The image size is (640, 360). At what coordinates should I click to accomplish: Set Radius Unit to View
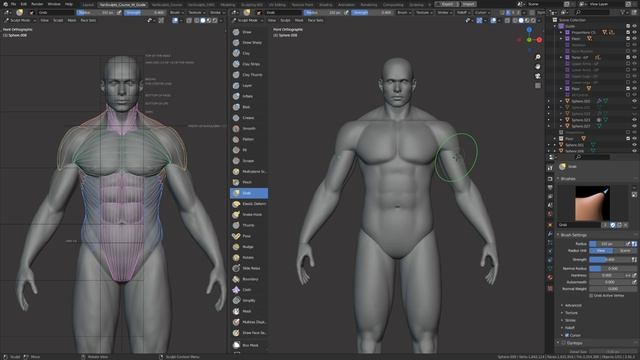click(601, 251)
